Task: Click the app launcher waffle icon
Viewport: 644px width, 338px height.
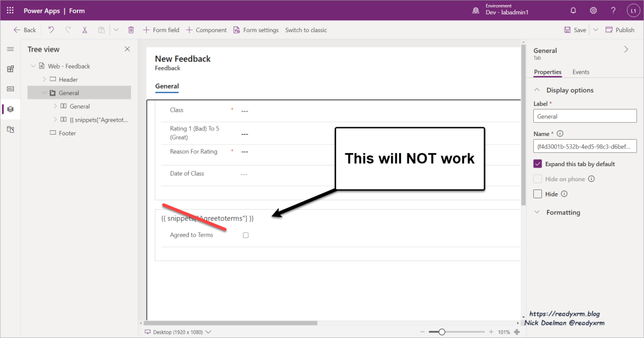Action: click(x=10, y=11)
